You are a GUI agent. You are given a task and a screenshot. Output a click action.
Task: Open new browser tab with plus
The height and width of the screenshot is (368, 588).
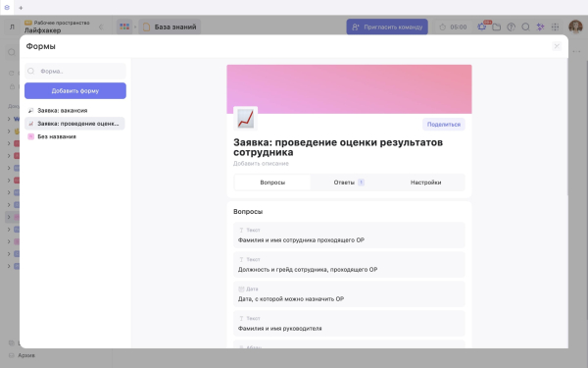coord(21,8)
